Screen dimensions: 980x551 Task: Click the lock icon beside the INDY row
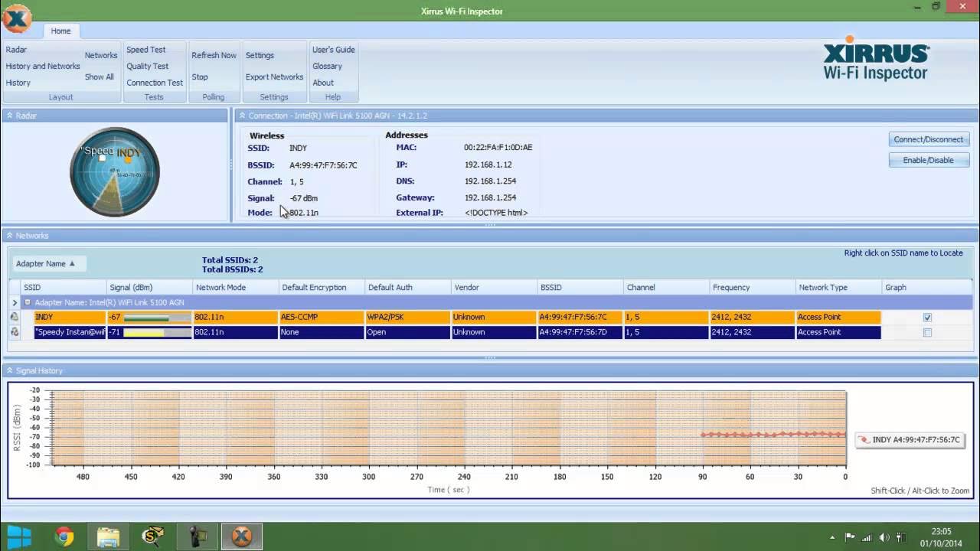point(15,317)
